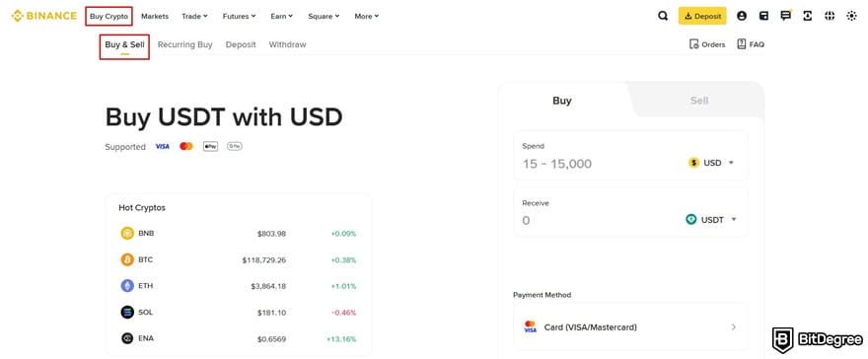Click the card icon in Payment Method
868x359 pixels.
(530, 326)
